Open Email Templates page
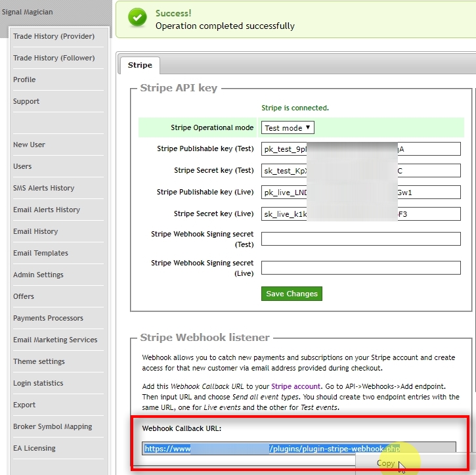The height and width of the screenshot is (475, 476). (41, 253)
